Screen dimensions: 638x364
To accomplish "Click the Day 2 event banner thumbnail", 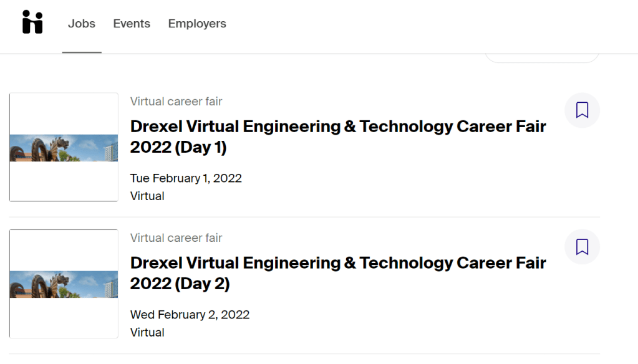I will [64, 284].
